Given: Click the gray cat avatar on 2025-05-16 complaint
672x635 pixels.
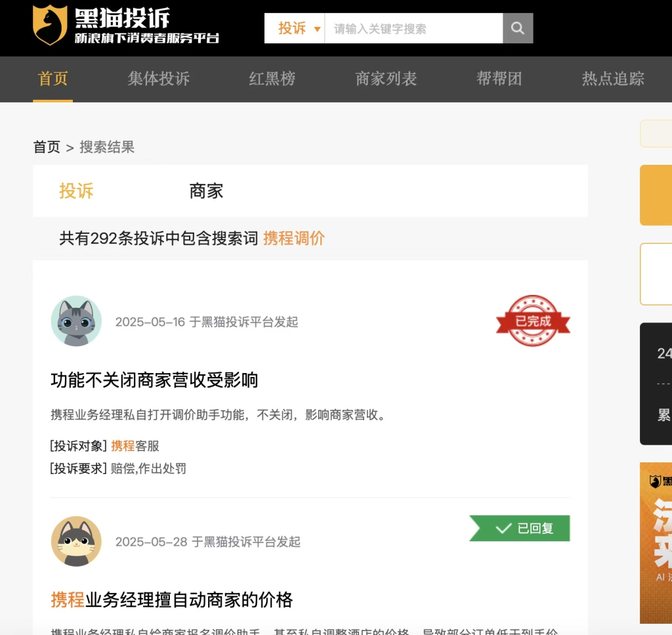Looking at the screenshot, I should pyautogui.click(x=76, y=320).
